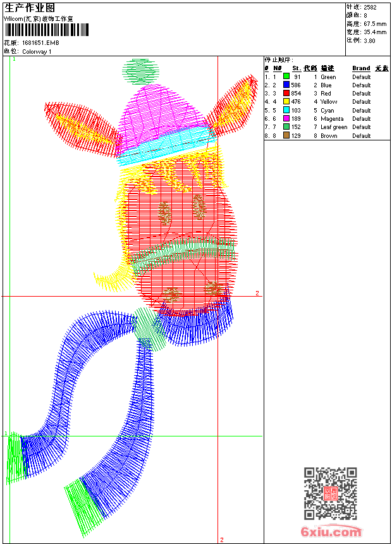Click the stitch count 91 for Green
This screenshot has width=392, height=544.
coord(297,77)
